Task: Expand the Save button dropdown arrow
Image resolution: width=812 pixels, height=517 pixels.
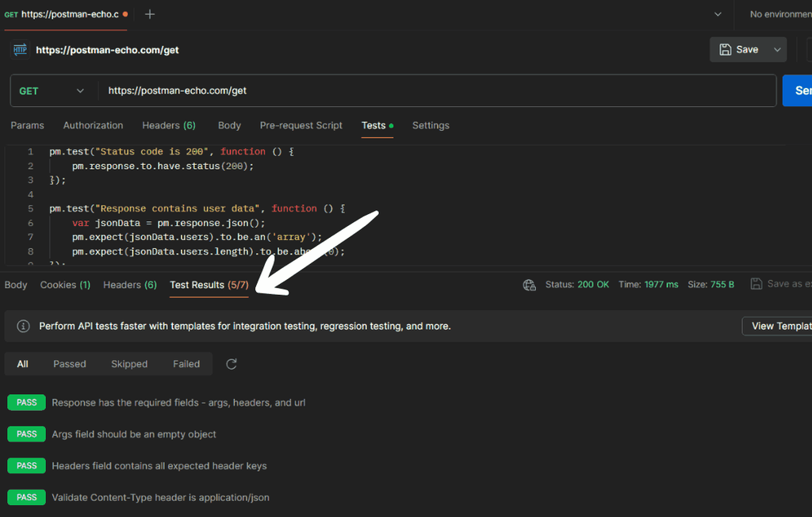Action: [x=777, y=50]
